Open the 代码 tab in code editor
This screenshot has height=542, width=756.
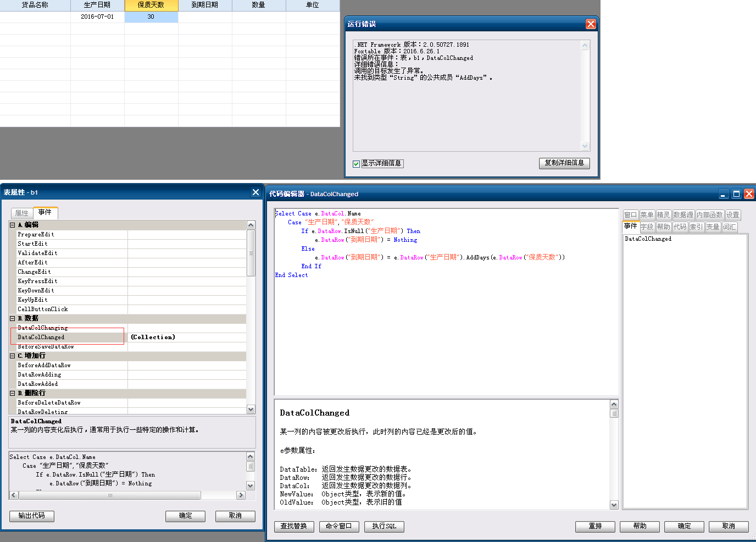pyautogui.click(x=680, y=227)
